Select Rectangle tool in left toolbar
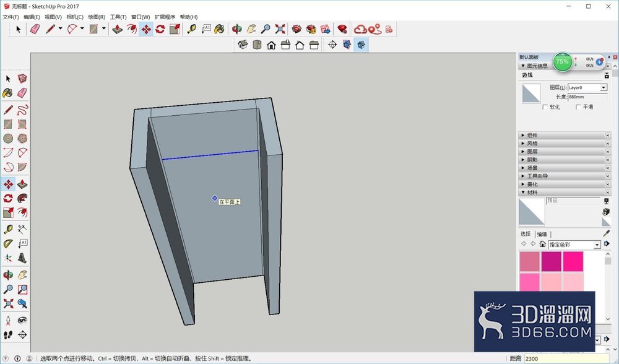 pos(8,124)
